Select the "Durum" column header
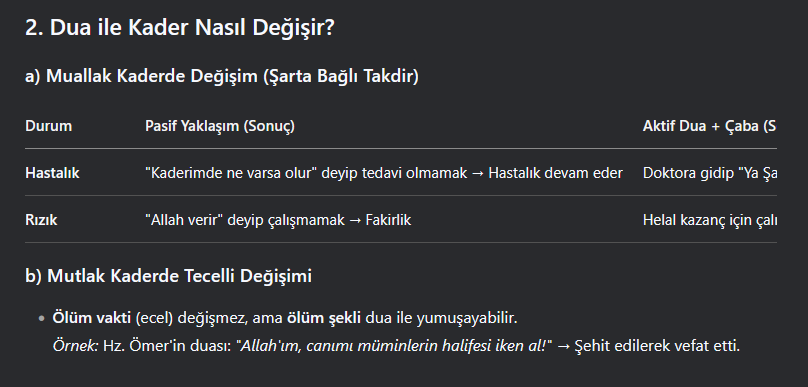 click(x=48, y=126)
